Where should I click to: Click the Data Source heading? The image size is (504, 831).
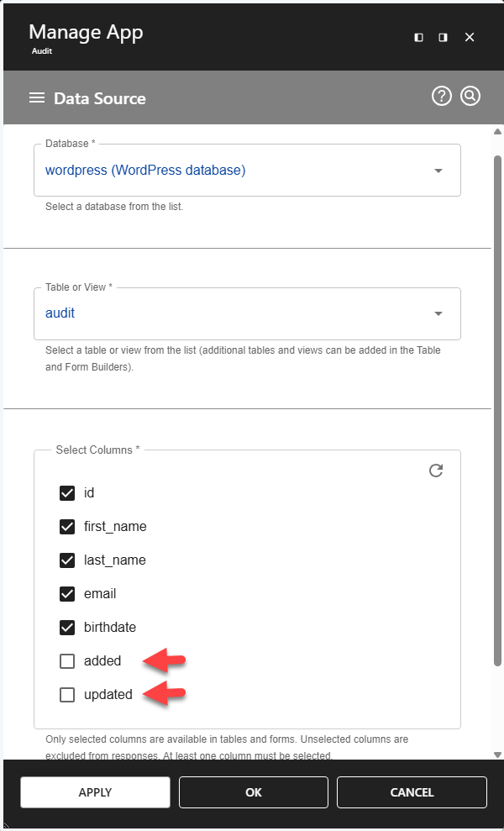(x=100, y=98)
